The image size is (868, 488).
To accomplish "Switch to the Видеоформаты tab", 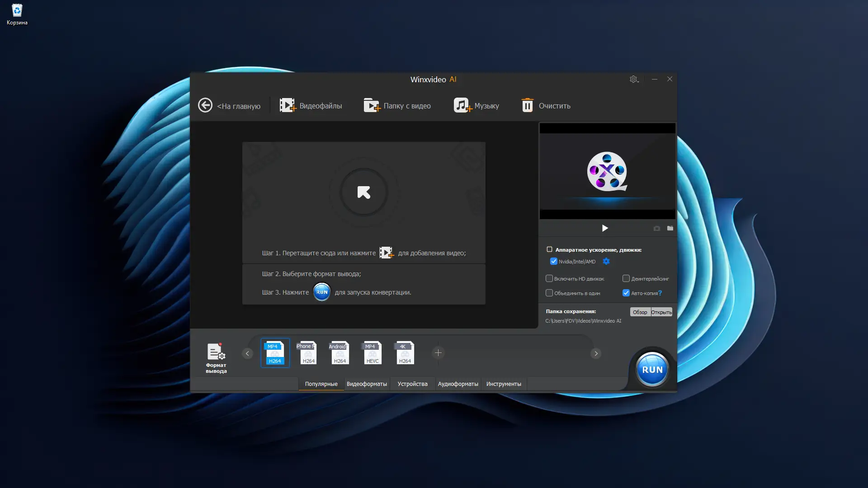I will pos(367,384).
